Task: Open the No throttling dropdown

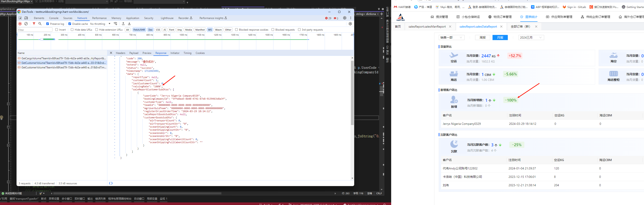Action: click(x=100, y=24)
